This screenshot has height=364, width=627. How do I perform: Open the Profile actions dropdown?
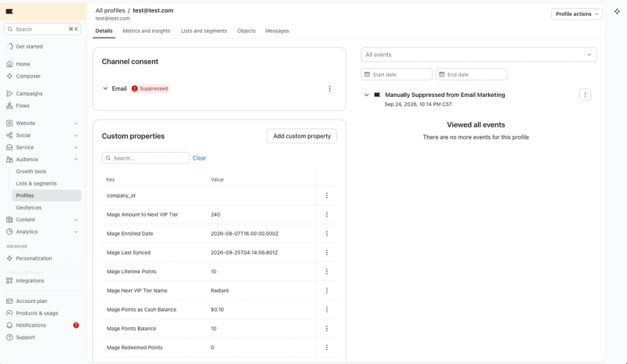coord(577,14)
